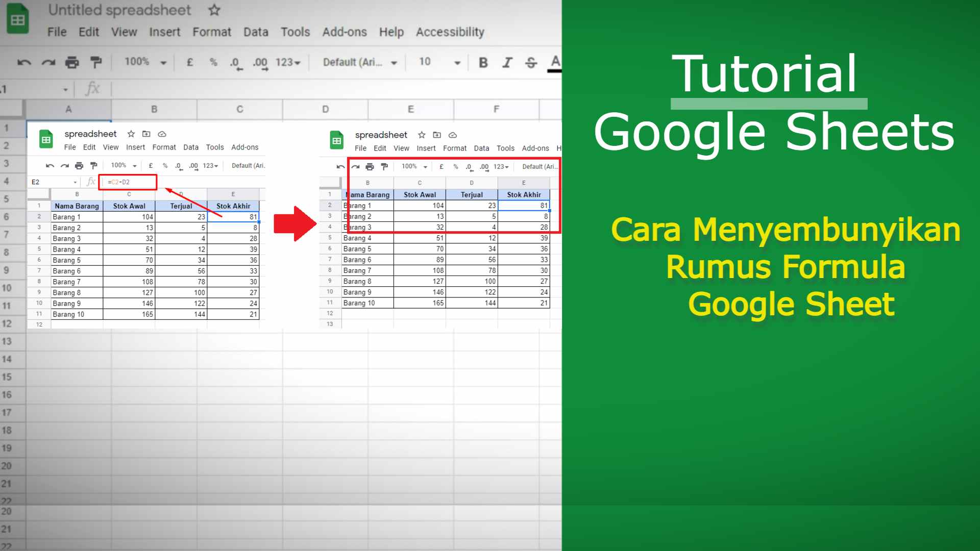Open the Data menu

tap(256, 32)
